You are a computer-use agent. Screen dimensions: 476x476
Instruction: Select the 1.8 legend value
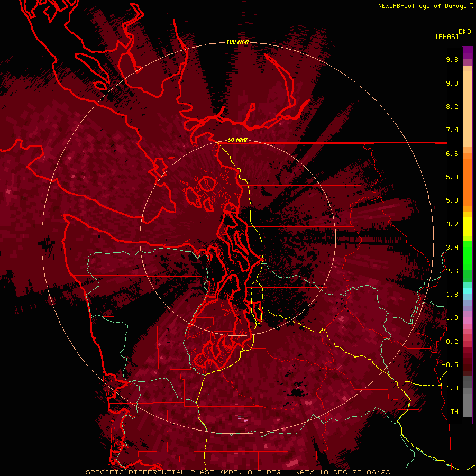452,295
